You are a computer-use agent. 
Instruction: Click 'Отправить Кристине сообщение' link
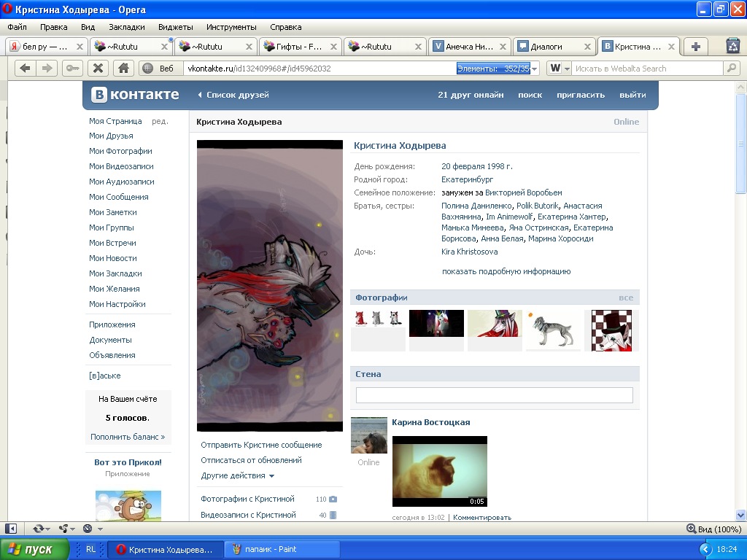click(261, 445)
